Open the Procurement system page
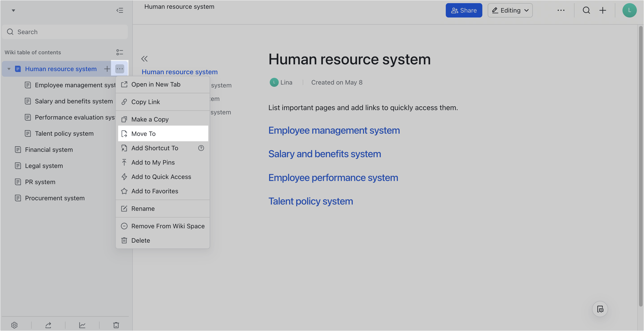 (x=55, y=198)
